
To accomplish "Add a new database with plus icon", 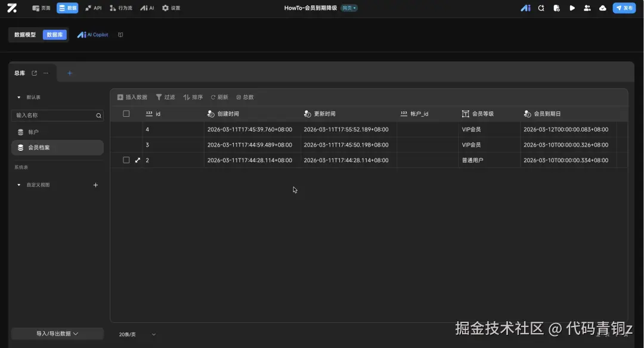I will [69, 73].
